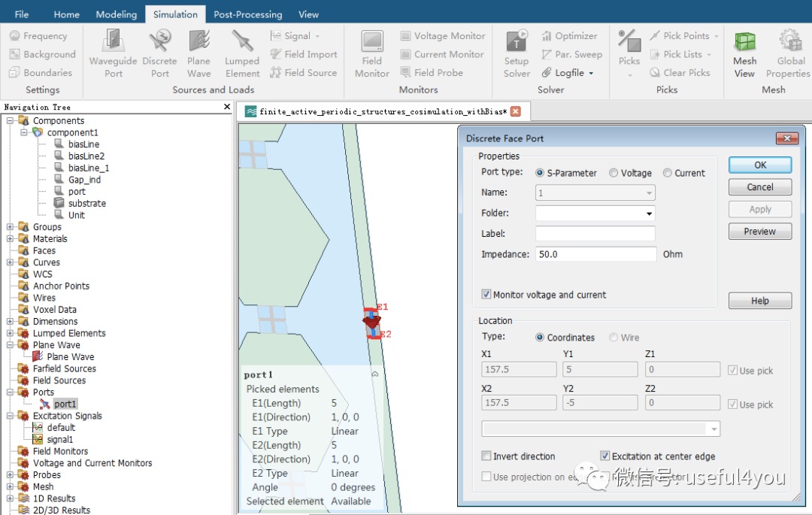
Task: Switch to the Home tab
Action: click(x=67, y=14)
